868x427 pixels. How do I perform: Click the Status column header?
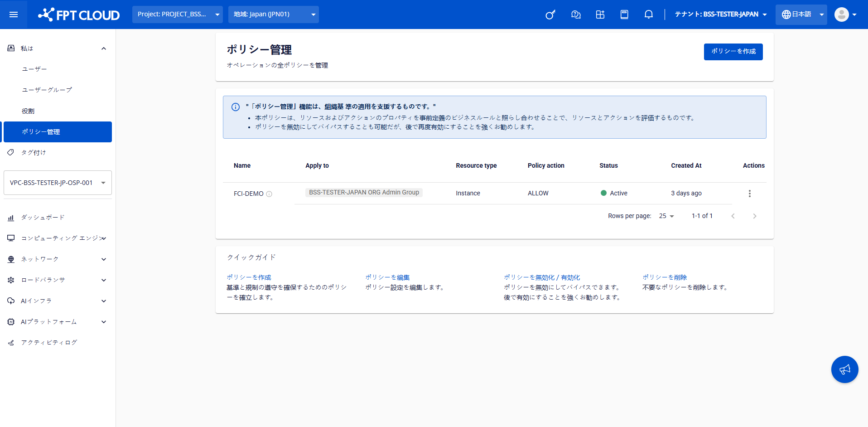click(x=608, y=166)
